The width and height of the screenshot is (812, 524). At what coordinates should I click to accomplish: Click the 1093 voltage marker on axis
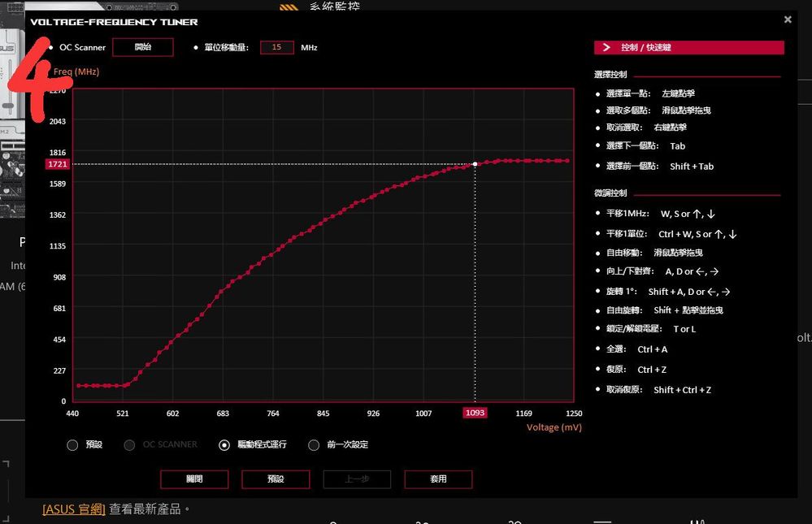click(x=475, y=413)
